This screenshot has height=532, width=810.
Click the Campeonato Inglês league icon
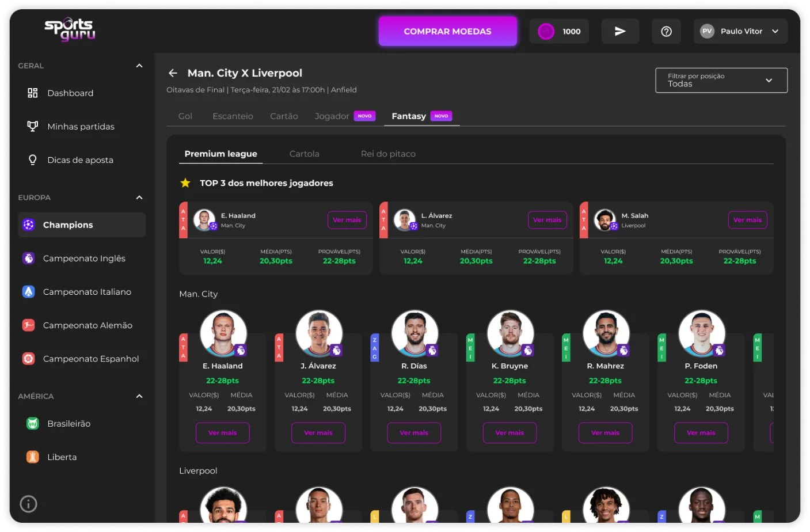click(x=29, y=258)
